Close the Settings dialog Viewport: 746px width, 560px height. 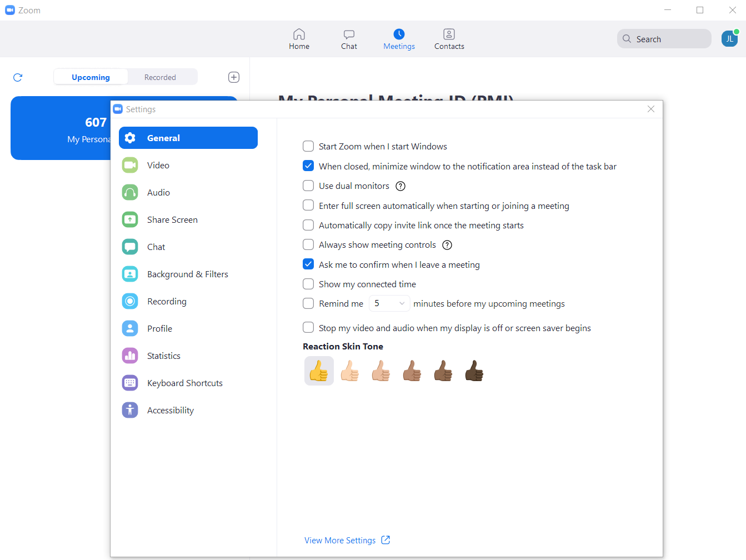[x=651, y=109]
